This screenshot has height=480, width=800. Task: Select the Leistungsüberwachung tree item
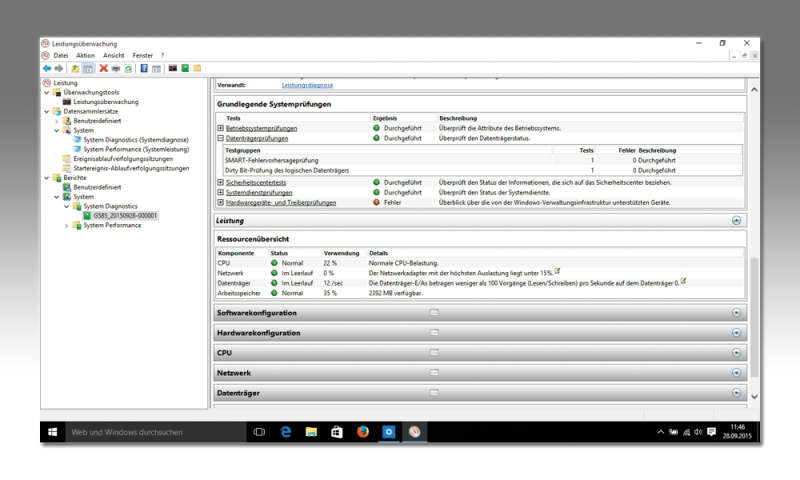106,102
